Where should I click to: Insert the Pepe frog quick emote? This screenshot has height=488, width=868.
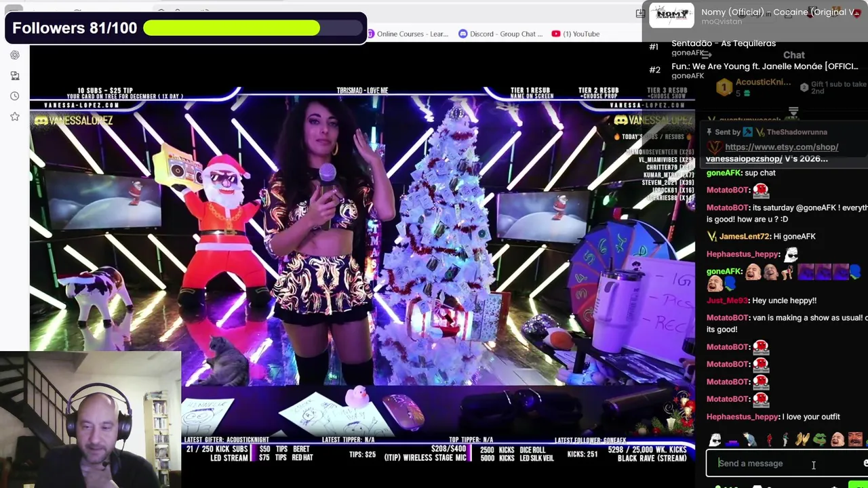(x=820, y=440)
